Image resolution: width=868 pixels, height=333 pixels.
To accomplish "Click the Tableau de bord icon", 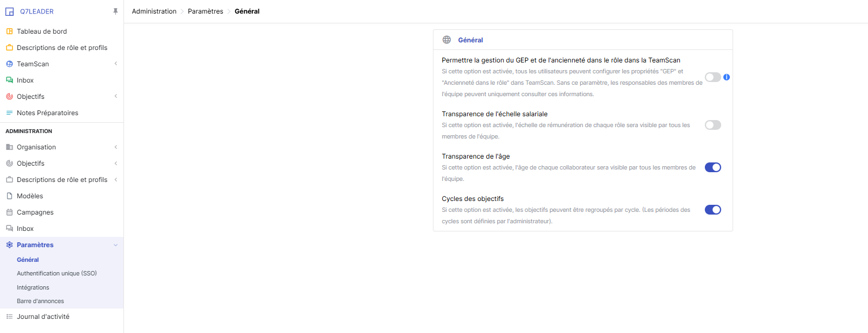I will (x=9, y=32).
